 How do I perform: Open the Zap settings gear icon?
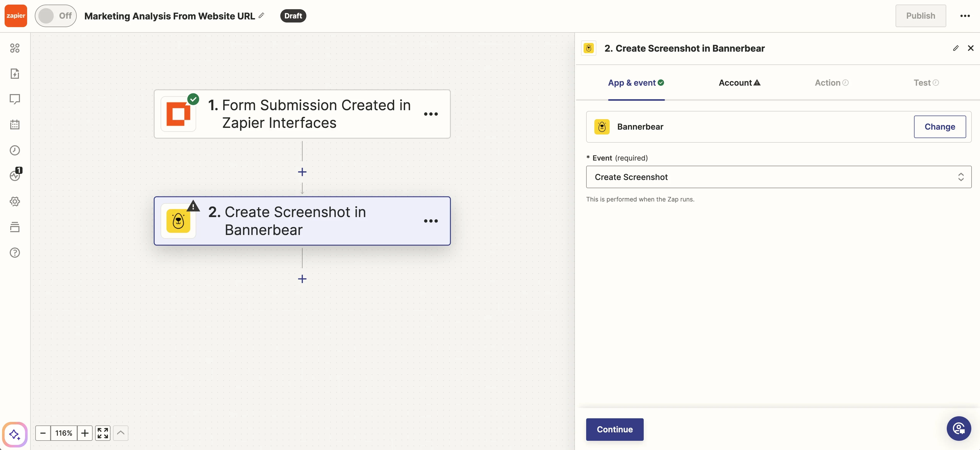click(15, 201)
